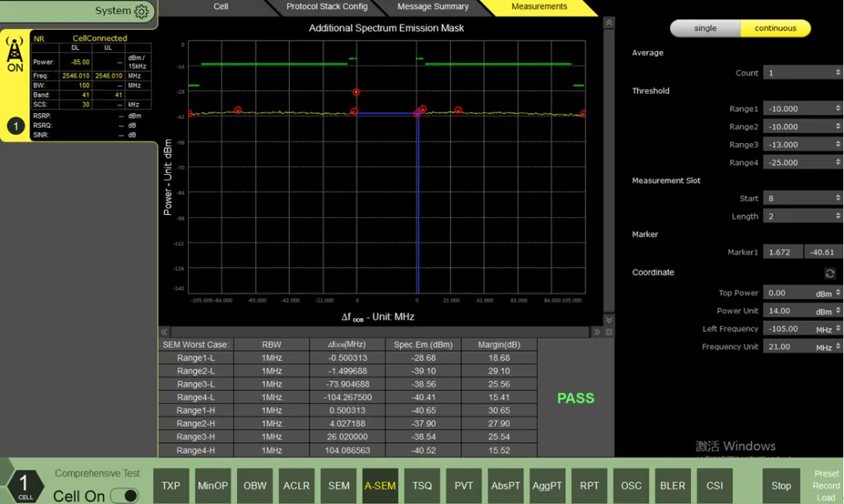Open the ACLR measurement
The height and width of the screenshot is (504, 844).
click(x=297, y=486)
